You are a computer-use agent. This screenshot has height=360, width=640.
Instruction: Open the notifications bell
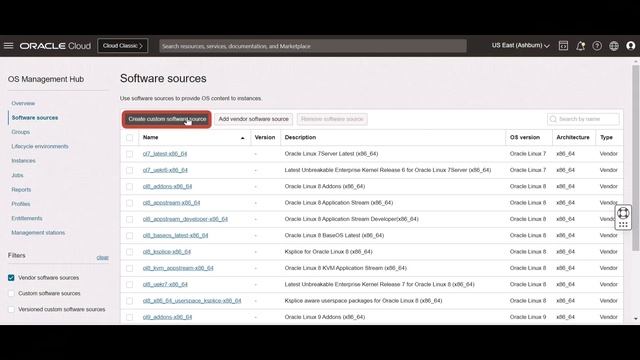[580, 46]
